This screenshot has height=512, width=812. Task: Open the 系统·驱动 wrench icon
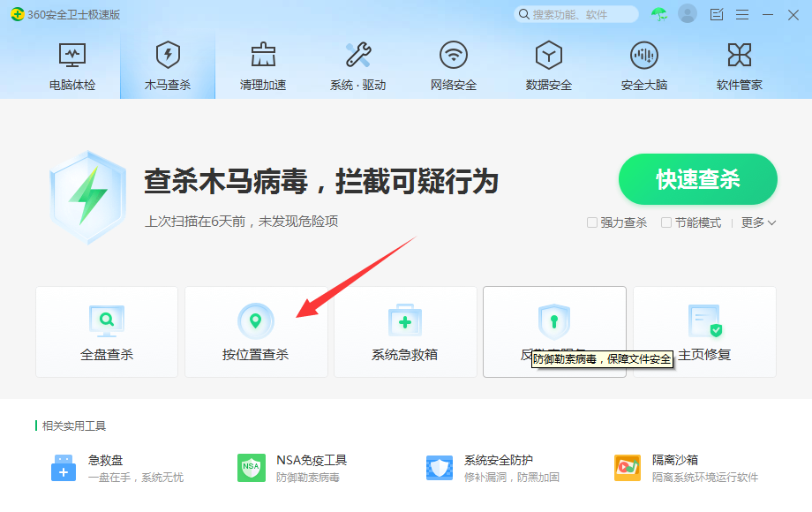pos(357,55)
